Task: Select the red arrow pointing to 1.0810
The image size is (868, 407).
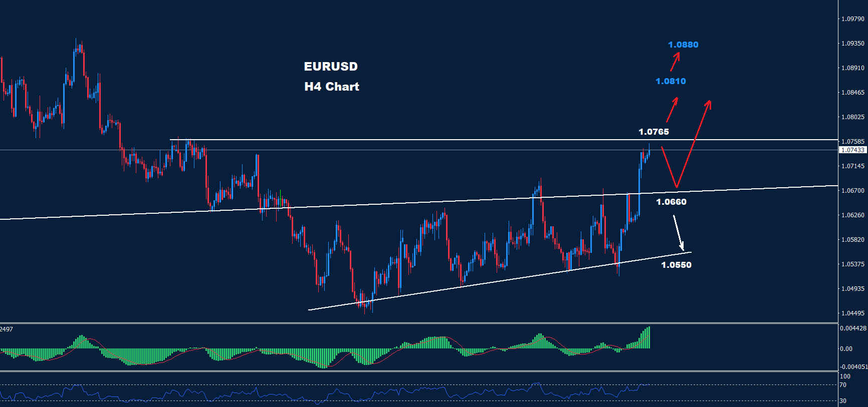Action: coord(672,110)
